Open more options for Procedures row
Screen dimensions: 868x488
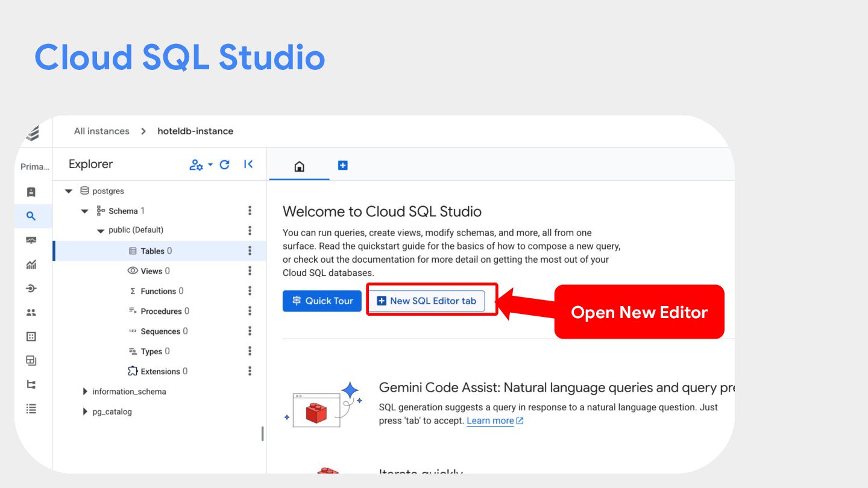point(250,311)
